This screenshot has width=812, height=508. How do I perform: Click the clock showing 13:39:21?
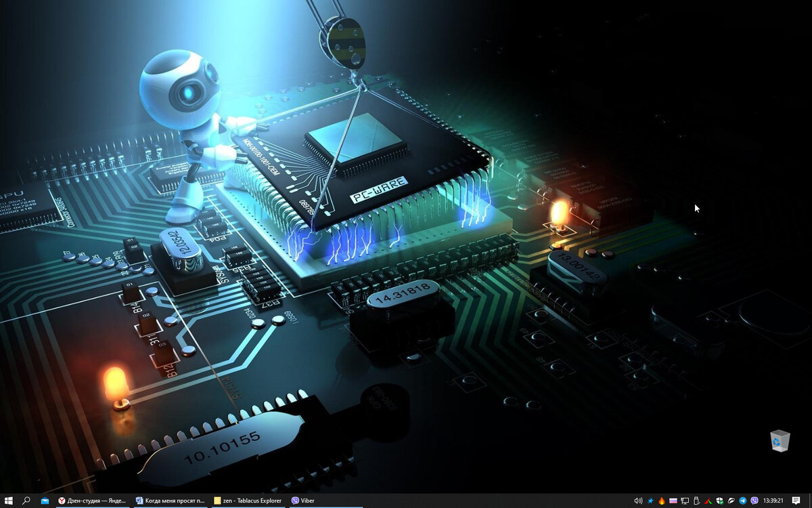click(x=773, y=501)
